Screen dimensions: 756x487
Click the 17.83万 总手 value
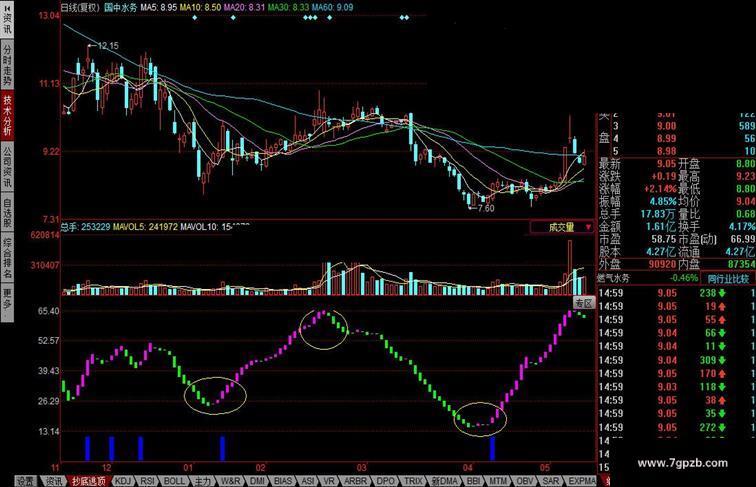[x=659, y=214]
